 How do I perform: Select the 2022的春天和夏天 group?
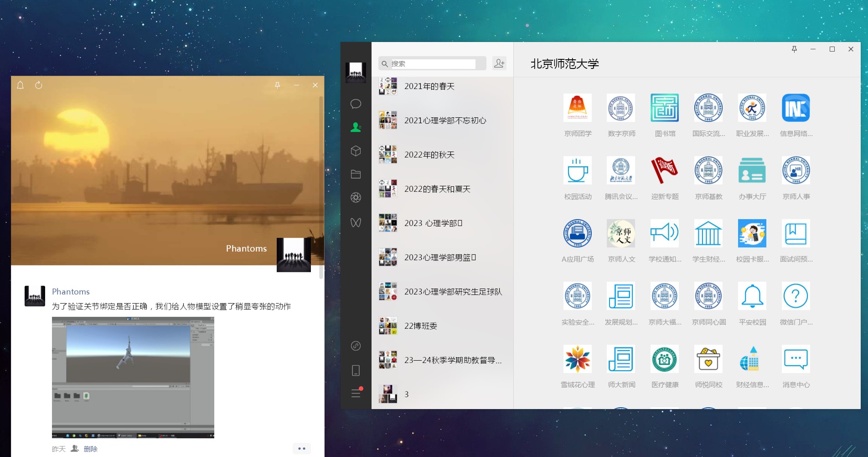point(442,189)
